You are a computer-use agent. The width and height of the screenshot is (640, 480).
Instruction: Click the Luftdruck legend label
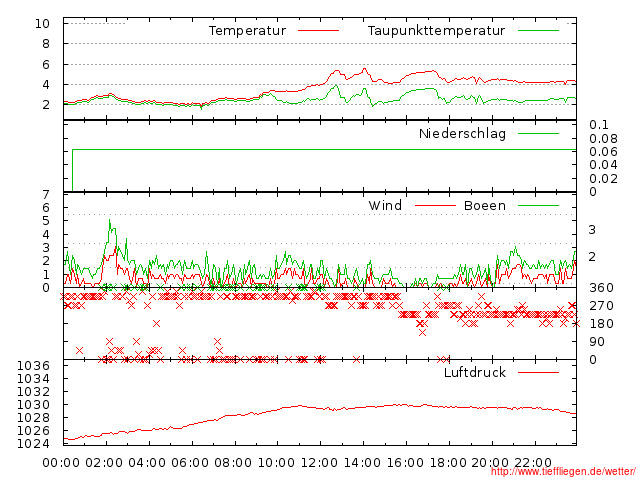(475, 372)
